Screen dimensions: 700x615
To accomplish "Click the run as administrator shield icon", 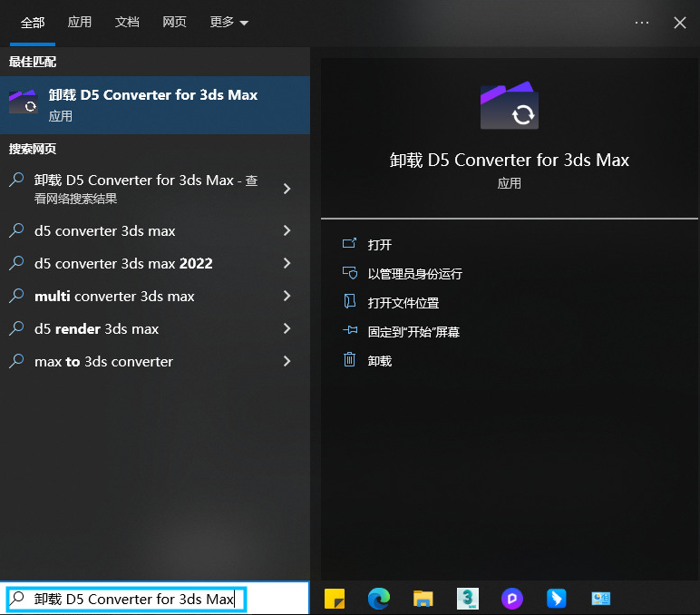I will 350,272.
